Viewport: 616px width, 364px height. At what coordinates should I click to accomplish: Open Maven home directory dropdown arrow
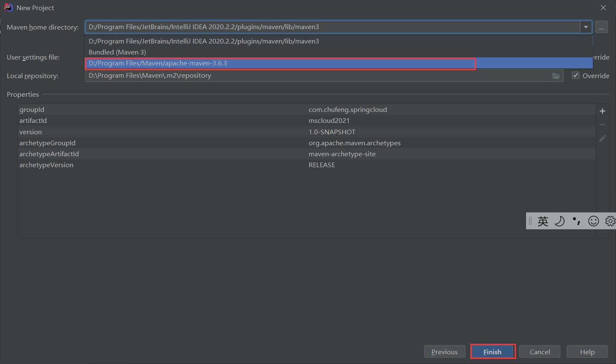point(586,27)
